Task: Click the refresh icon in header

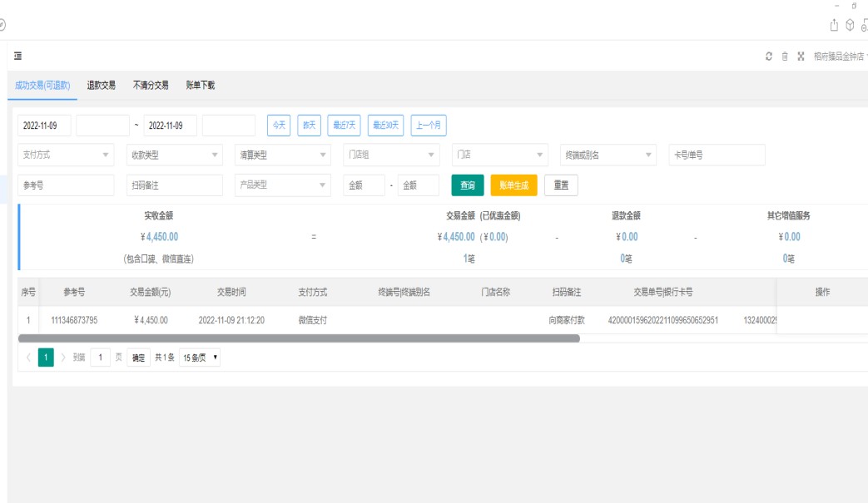Action: tap(769, 57)
